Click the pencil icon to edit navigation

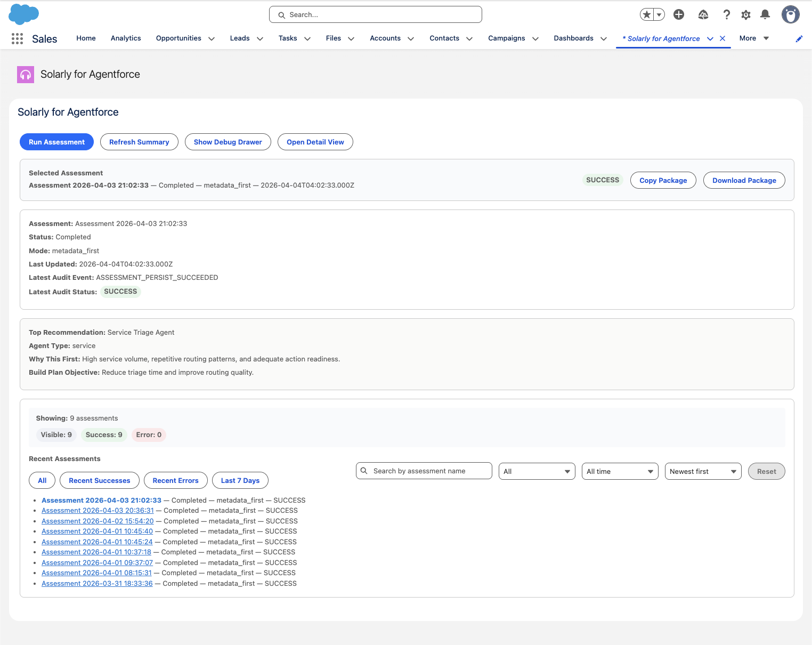799,39
